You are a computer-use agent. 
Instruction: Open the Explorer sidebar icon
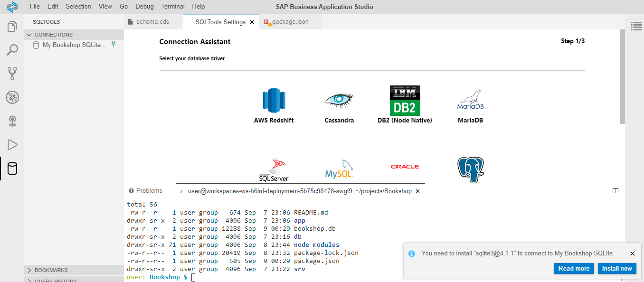[12, 28]
